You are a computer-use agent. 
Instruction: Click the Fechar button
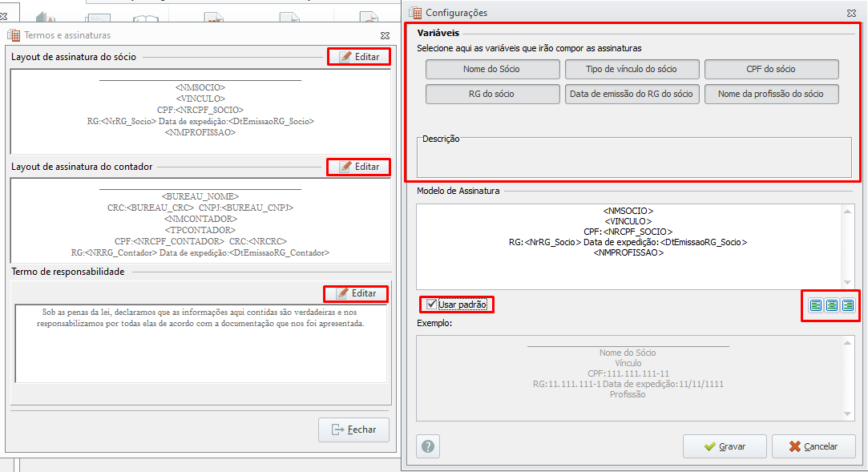353,430
